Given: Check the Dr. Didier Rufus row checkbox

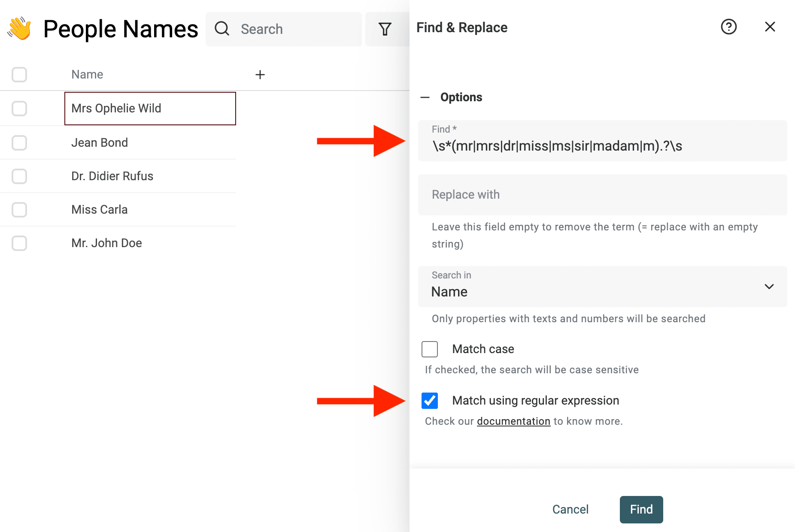Looking at the screenshot, I should 19,176.
